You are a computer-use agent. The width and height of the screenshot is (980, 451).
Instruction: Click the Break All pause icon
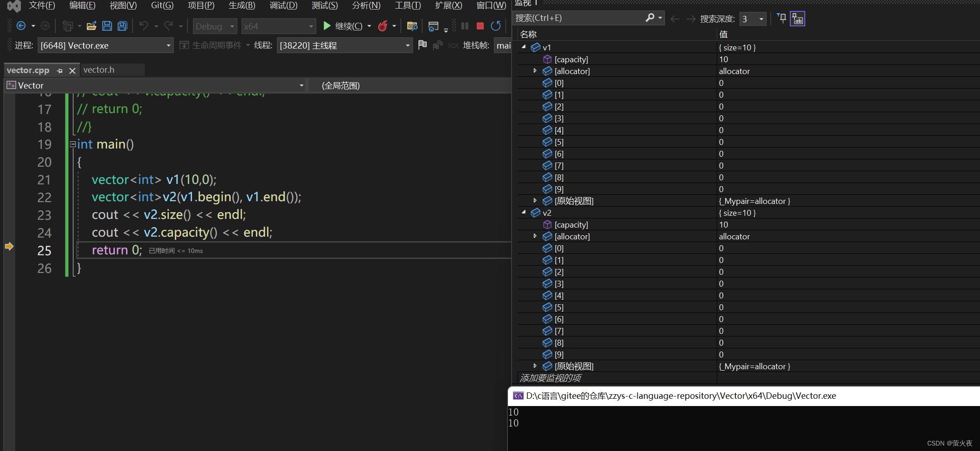pyautogui.click(x=464, y=26)
